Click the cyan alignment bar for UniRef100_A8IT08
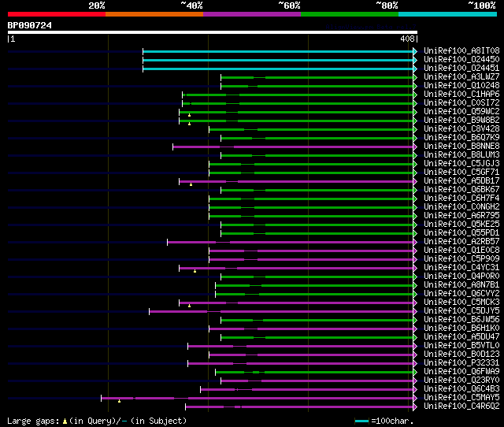504x427 pixels. click(278, 51)
